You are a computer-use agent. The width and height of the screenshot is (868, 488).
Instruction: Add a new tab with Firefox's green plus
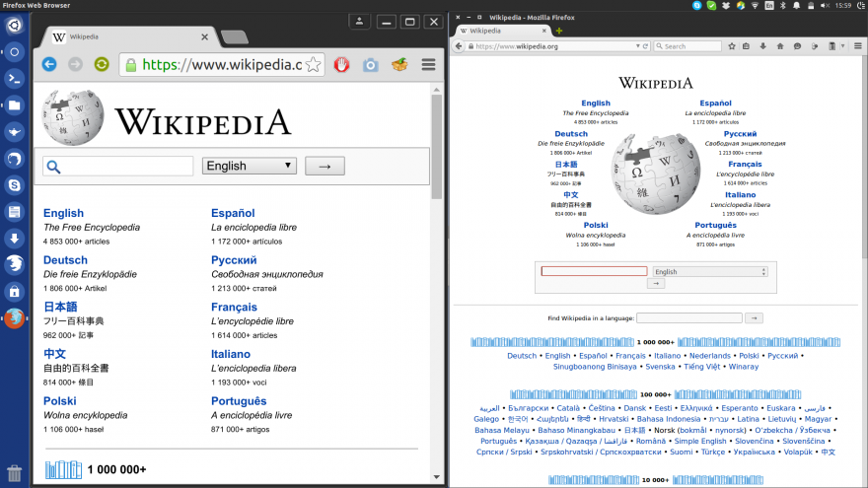[559, 31]
